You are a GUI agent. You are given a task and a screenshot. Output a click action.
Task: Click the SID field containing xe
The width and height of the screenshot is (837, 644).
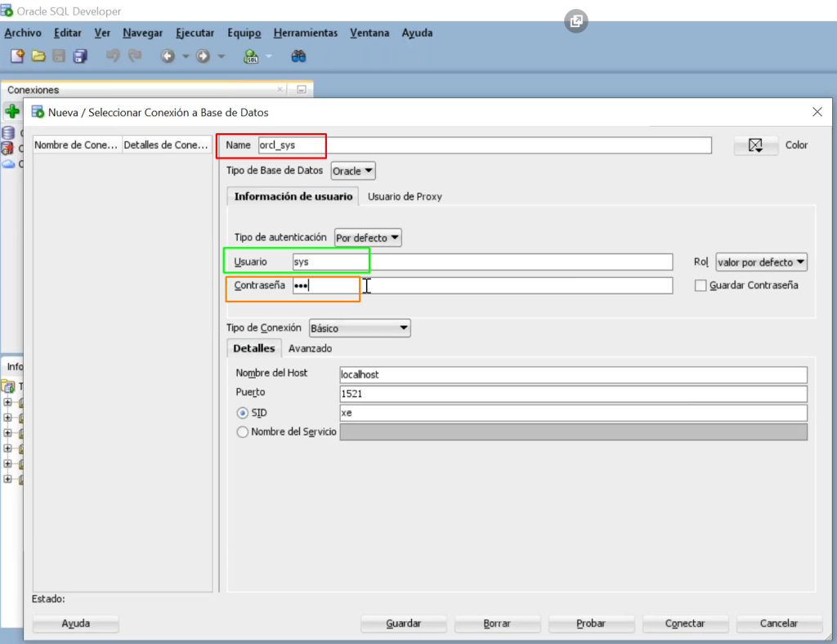pos(573,413)
